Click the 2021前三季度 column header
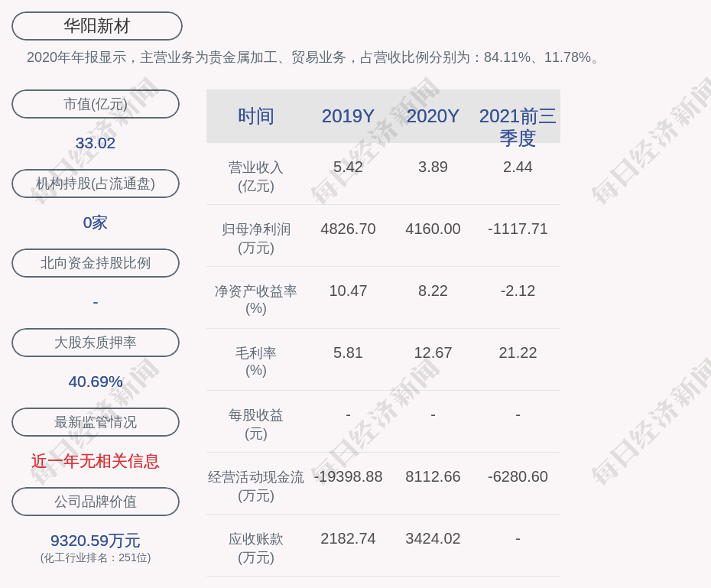The height and width of the screenshot is (588, 711). pos(518,127)
